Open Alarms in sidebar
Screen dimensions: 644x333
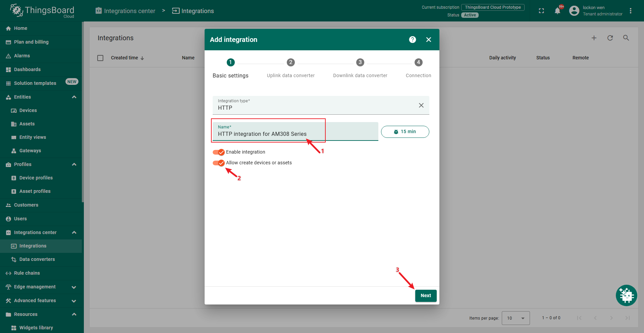[41, 56]
